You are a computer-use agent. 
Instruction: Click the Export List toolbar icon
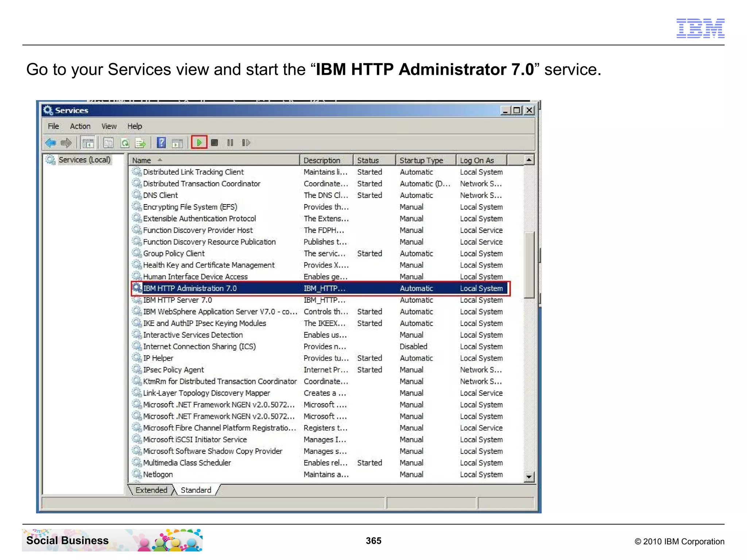140,143
